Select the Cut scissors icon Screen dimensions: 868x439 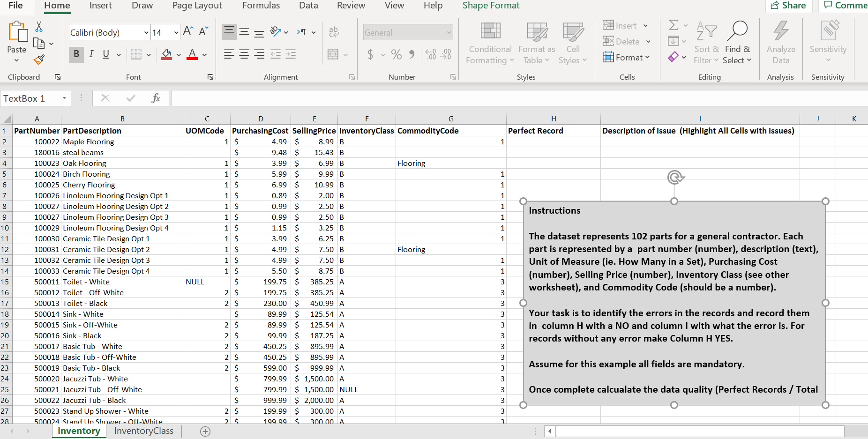[39, 26]
